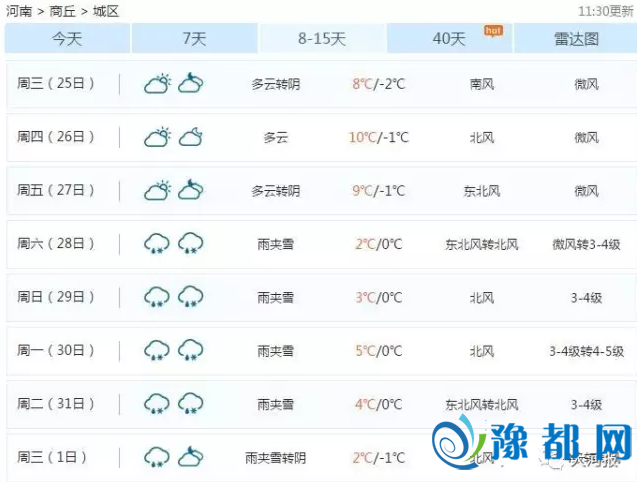
Task: Click the daytime cloudy-sun icon for 周三（25日）
Action: pyautogui.click(x=157, y=84)
